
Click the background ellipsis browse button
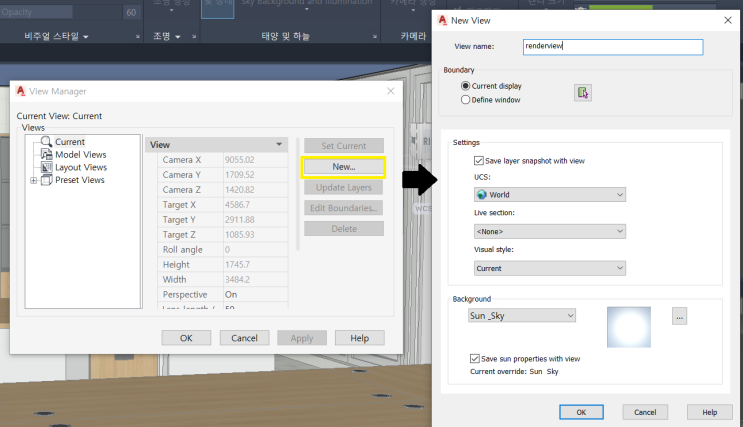pos(680,316)
